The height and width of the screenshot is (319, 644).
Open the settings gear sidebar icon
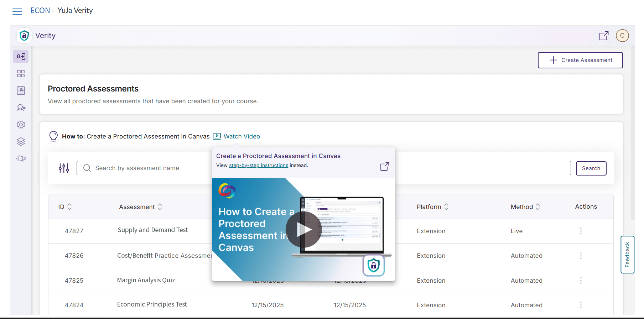(21, 125)
